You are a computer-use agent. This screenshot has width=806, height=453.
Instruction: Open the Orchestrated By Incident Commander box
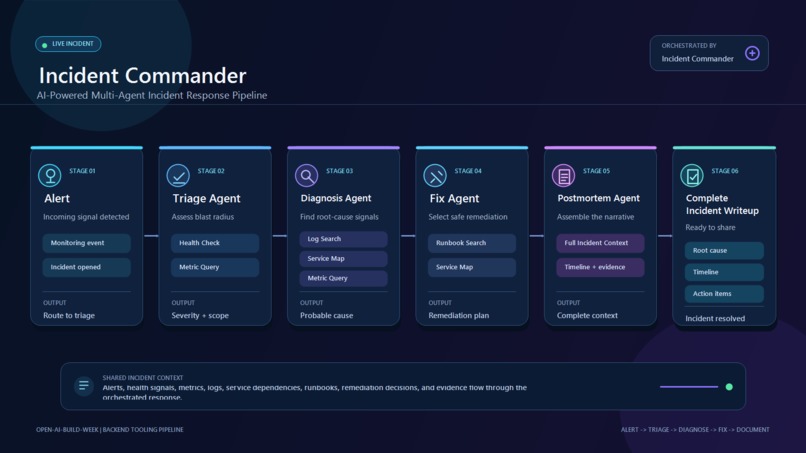709,53
